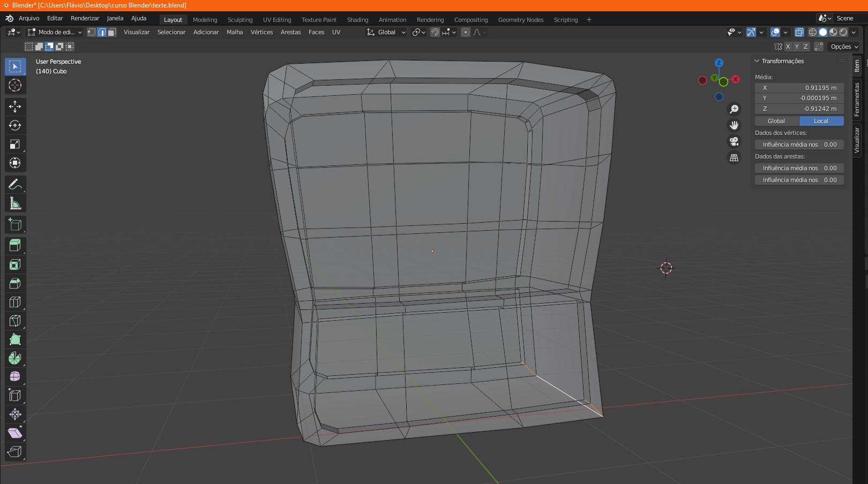This screenshot has width=868, height=484.
Task: Open the Modo de edição mode dropdown
Action: click(x=55, y=32)
